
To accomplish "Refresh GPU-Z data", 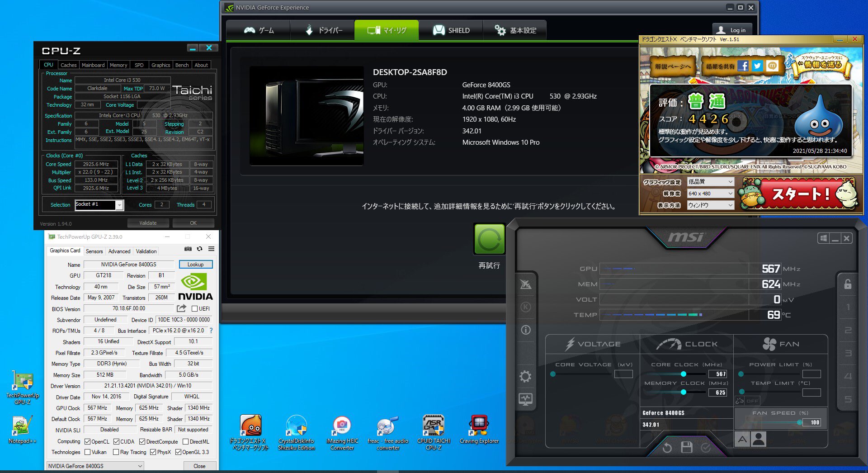I will pos(199,249).
